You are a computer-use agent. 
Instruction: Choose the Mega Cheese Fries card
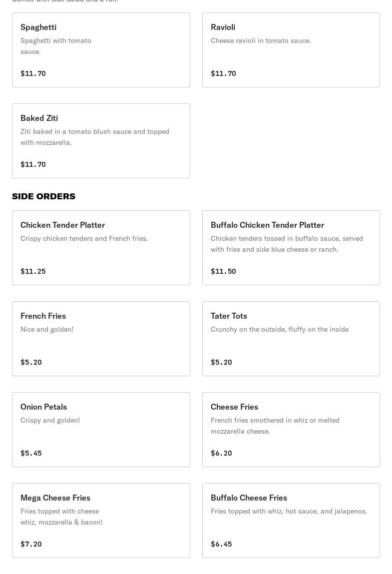(101, 521)
